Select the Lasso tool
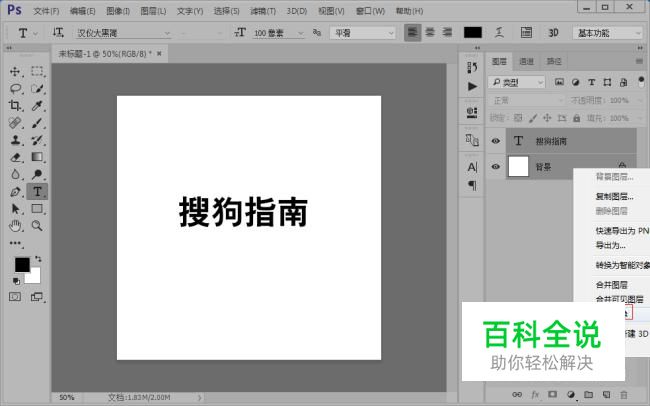This screenshot has width=650, height=406. coord(15,88)
